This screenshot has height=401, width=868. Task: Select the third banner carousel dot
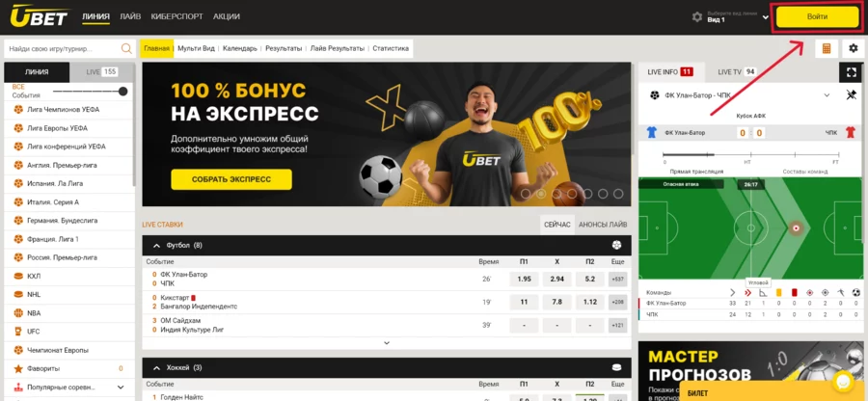click(x=556, y=194)
